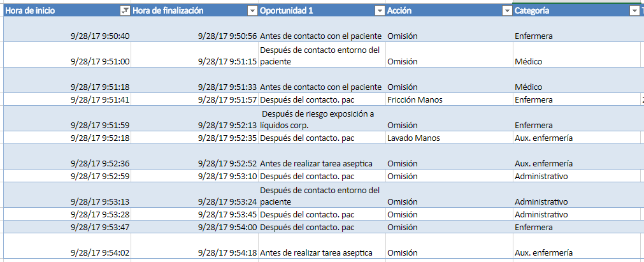
Task: Open the Hora de finalización filter dropdown
Action: click(252, 11)
